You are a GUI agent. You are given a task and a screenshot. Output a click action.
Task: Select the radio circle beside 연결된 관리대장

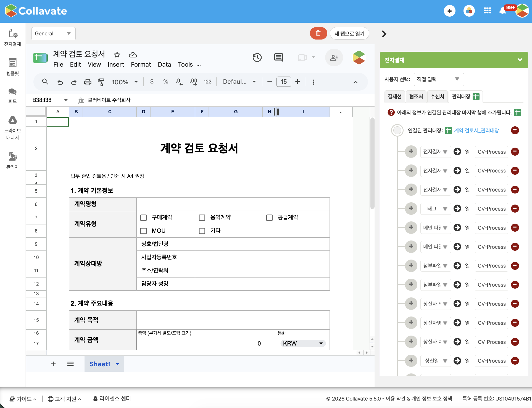pyautogui.click(x=397, y=130)
